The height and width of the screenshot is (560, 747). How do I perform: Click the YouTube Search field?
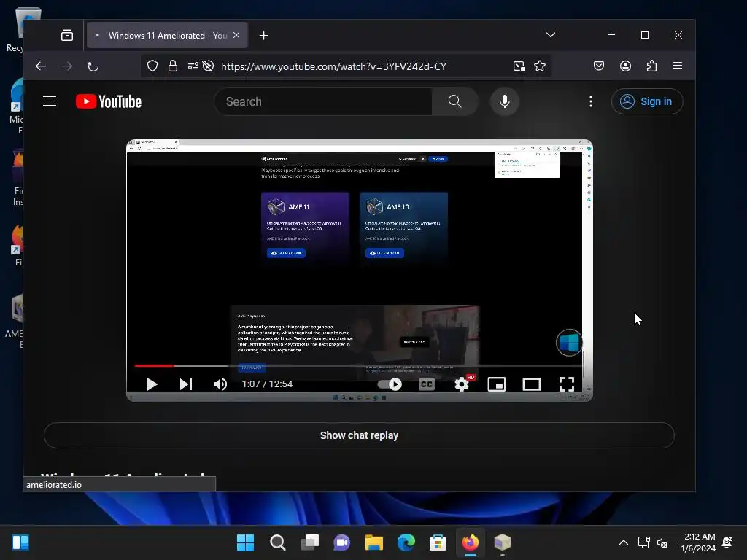click(323, 101)
